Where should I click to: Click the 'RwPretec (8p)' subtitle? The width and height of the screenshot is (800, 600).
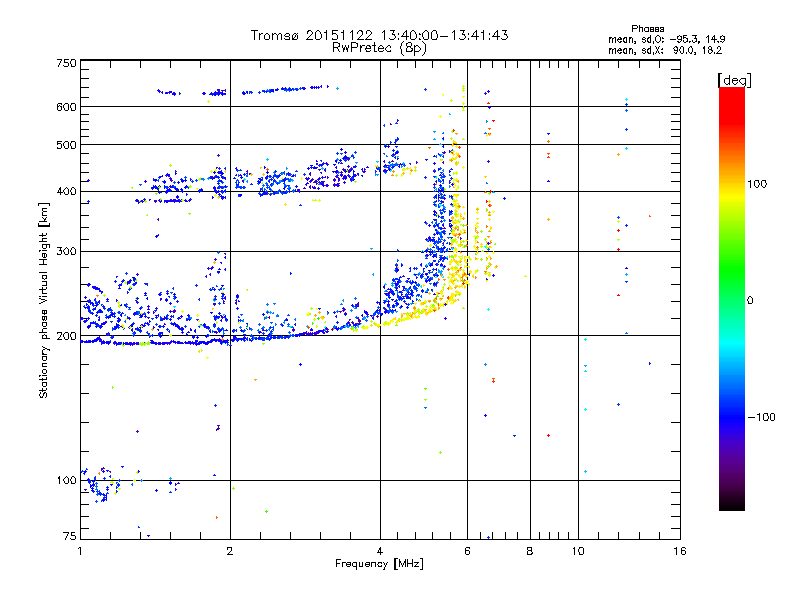point(379,48)
